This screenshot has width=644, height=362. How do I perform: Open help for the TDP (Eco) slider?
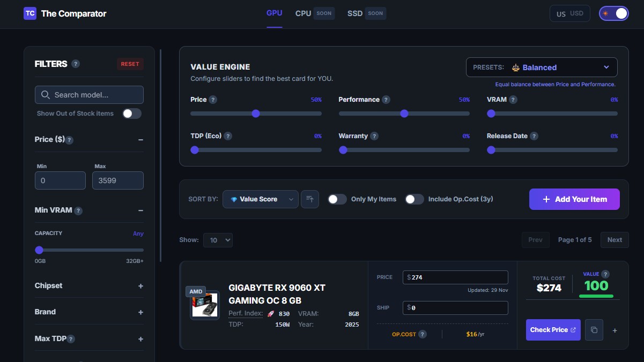[x=228, y=136]
